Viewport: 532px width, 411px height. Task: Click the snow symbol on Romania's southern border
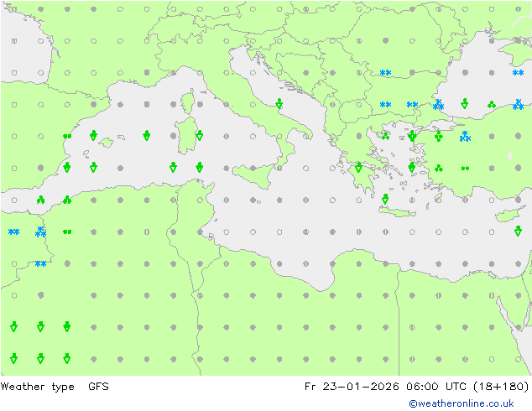(x=385, y=73)
